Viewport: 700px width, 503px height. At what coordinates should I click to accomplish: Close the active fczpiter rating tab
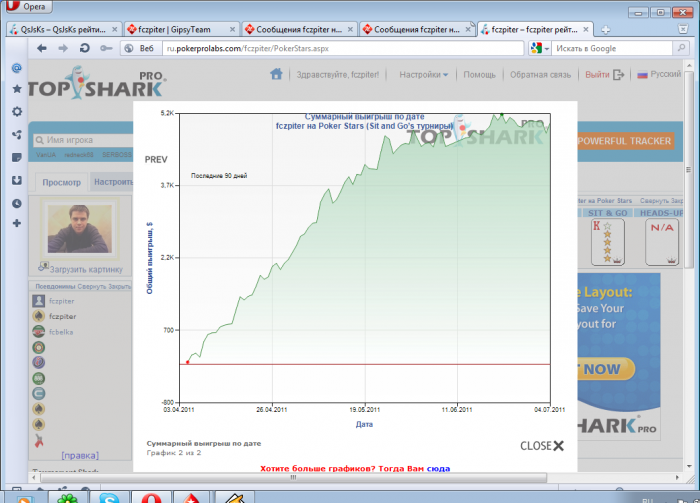(x=586, y=29)
